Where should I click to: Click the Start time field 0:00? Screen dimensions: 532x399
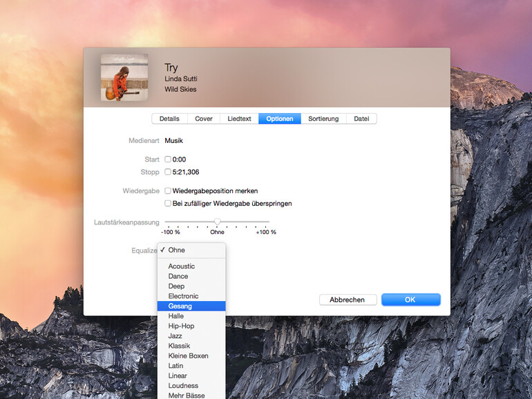(179, 159)
